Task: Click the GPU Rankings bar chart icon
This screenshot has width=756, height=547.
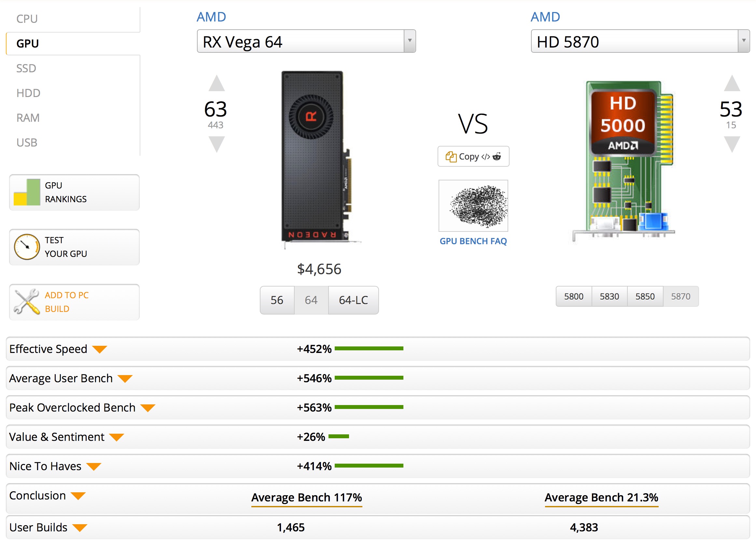Action: click(x=27, y=192)
